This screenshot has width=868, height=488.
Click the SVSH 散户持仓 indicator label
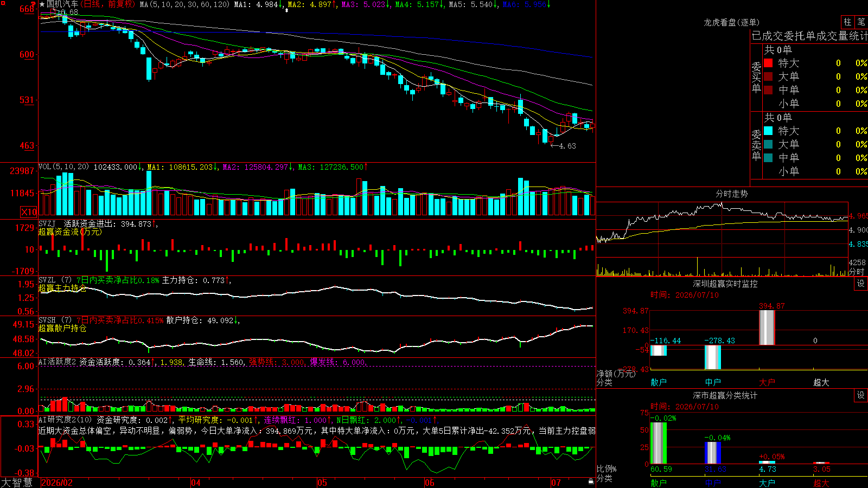pyautogui.click(x=139, y=320)
